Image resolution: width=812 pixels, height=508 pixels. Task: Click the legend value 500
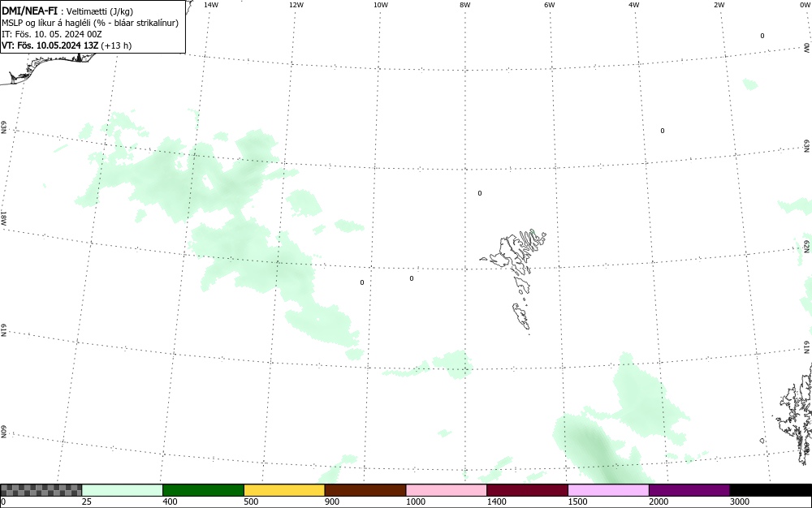251,502
